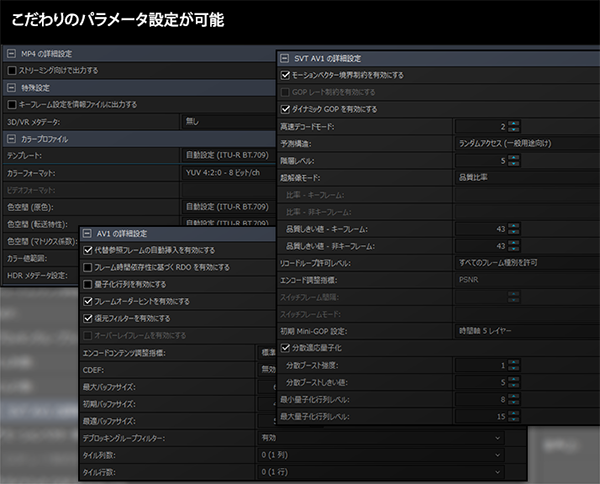The image size is (600, 484).
Task: Open the テンプレート color profile dropdown
Action: click(x=228, y=155)
